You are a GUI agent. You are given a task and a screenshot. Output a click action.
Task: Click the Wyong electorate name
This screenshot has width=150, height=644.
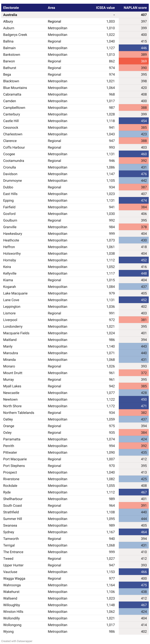click(x=8, y=631)
